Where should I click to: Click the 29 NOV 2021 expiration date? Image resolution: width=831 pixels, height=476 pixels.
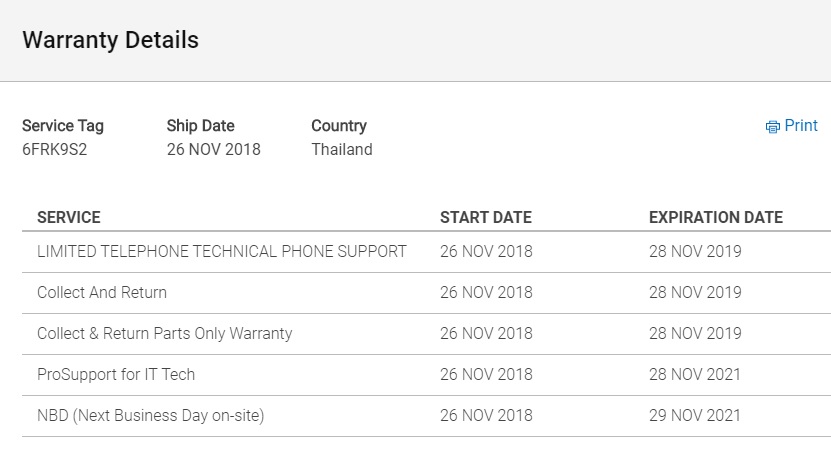point(695,416)
